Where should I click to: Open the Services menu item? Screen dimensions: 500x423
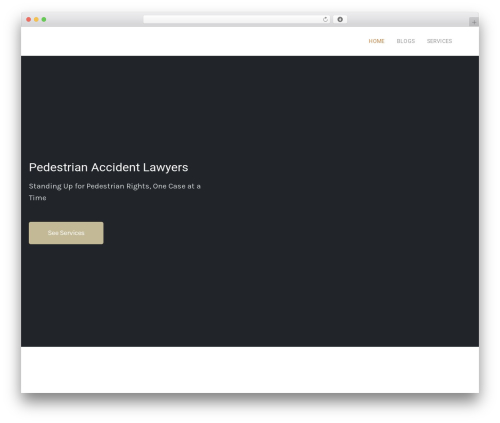439,41
